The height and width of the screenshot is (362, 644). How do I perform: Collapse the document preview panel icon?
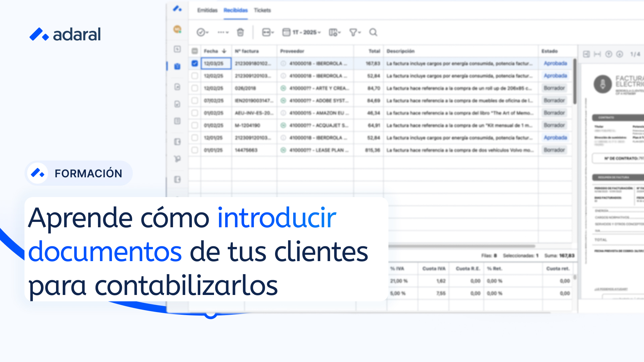coord(586,54)
